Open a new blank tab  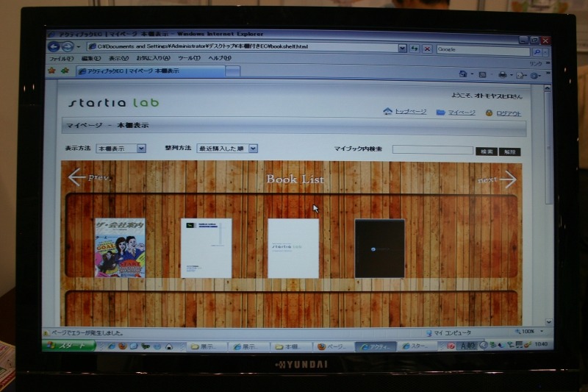point(232,71)
